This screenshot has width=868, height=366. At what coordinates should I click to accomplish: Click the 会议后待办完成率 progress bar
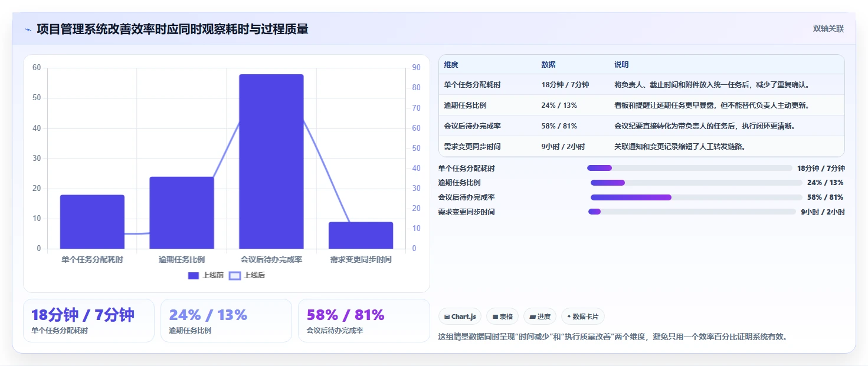(696, 197)
